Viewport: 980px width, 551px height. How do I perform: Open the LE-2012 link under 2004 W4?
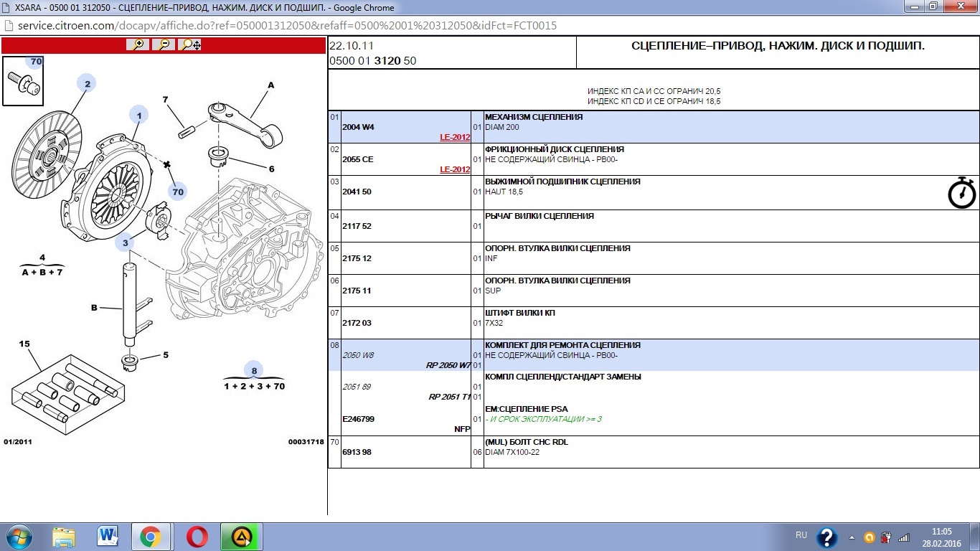point(455,137)
